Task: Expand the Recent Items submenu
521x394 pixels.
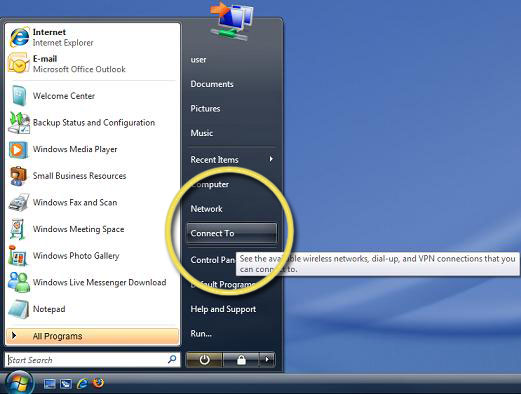Action: (232, 160)
